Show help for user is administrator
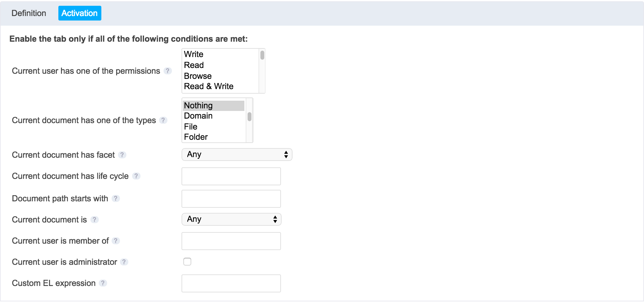Screen dimensions: 644x302 124,262
